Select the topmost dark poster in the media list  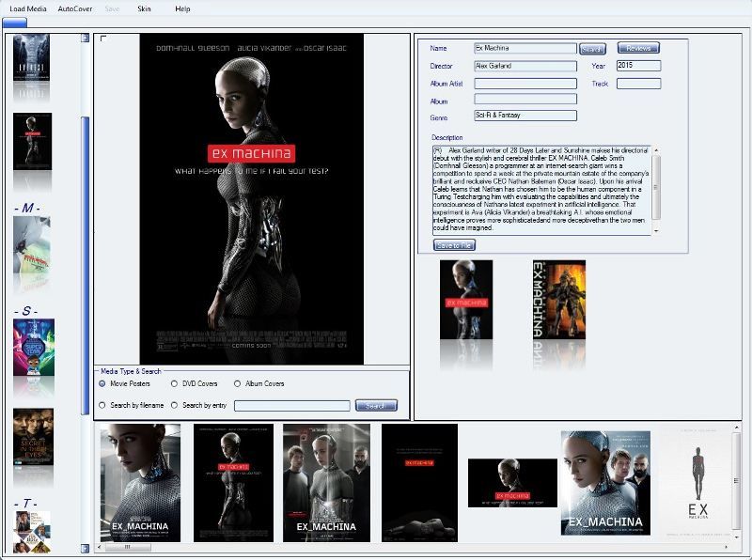point(31,57)
